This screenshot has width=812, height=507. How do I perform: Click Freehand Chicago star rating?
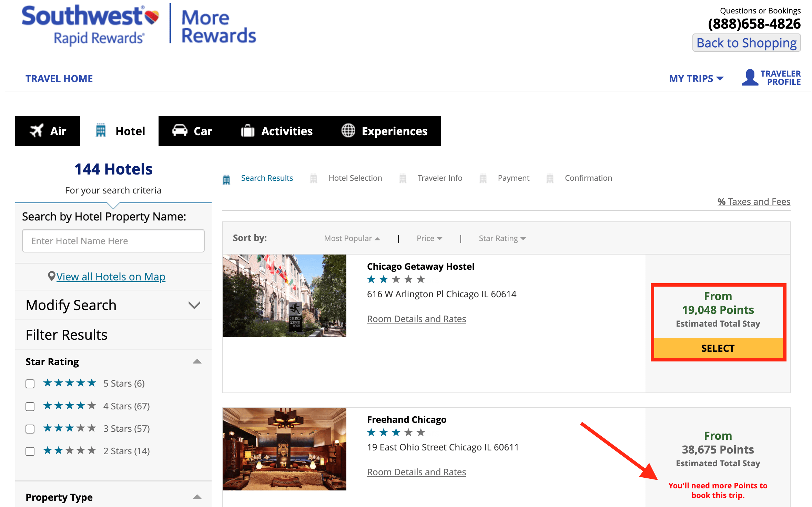pos(396,433)
